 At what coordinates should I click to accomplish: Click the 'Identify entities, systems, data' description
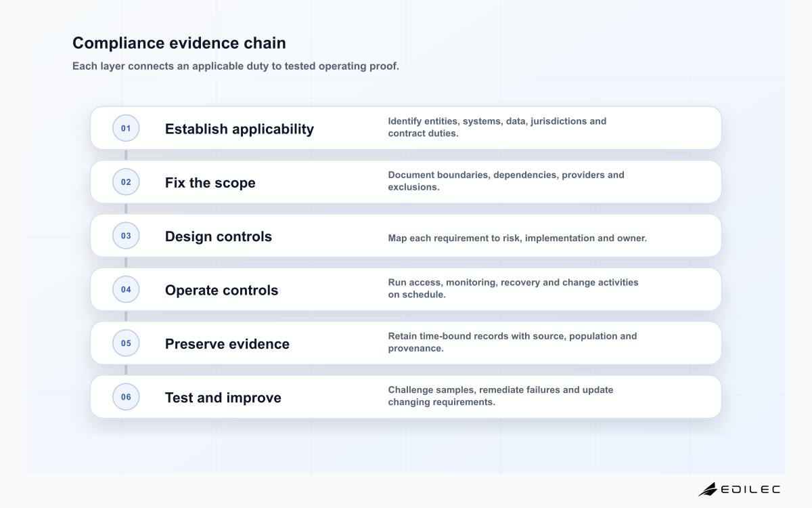(x=497, y=127)
